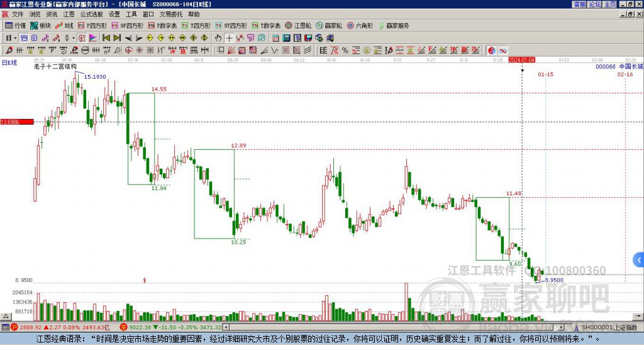Open the 帮助 menu
The height and width of the screenshot is (345, 644).
coord(194,14)
